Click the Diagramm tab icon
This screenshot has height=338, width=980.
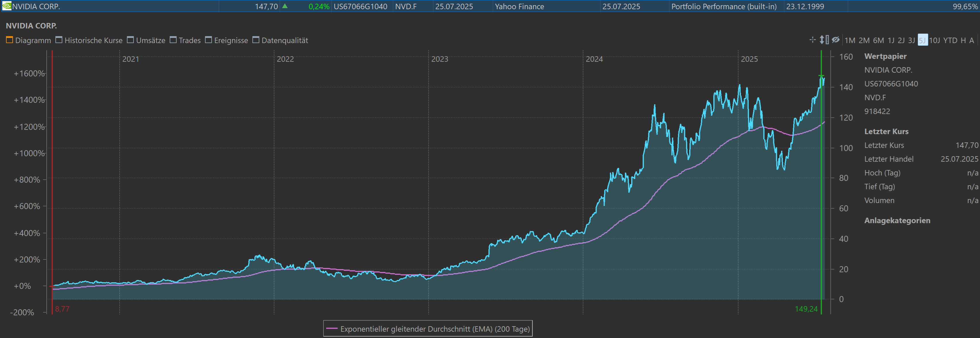(x=9, y=40)
